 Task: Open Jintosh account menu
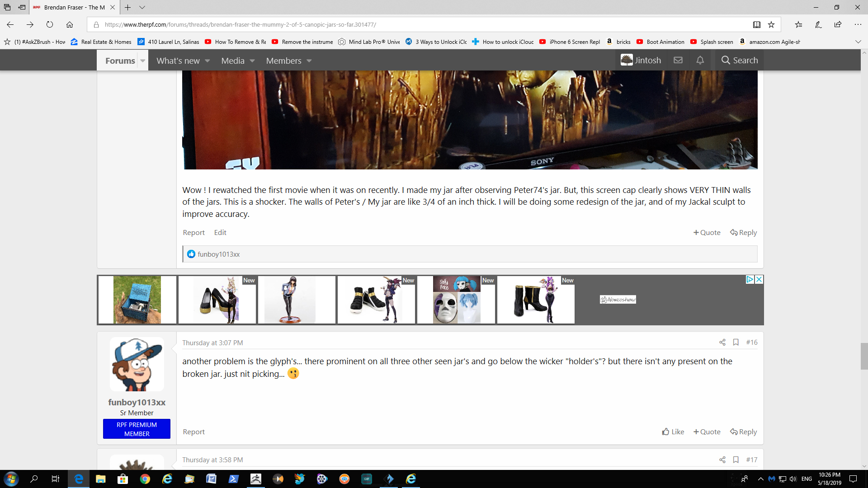pyautogui.click(x=641, y=60)
